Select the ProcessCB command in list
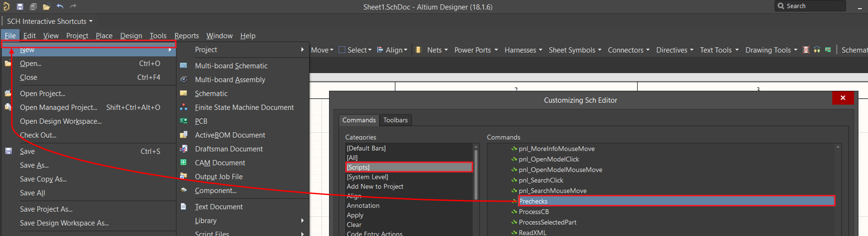Viewport: 868px width, 236px height. point(534,212)
